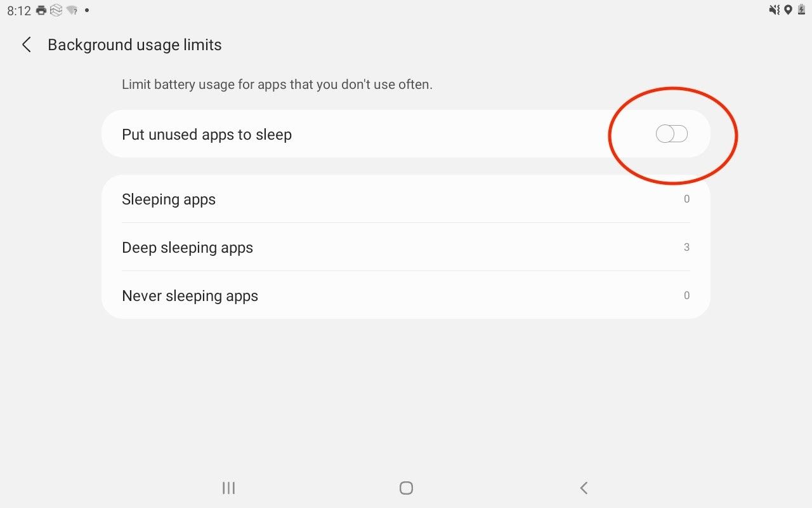Image resolution: width=812 pixels, height=508 pixels.
Task: Go back using the header back arrow
Action: 26,44
